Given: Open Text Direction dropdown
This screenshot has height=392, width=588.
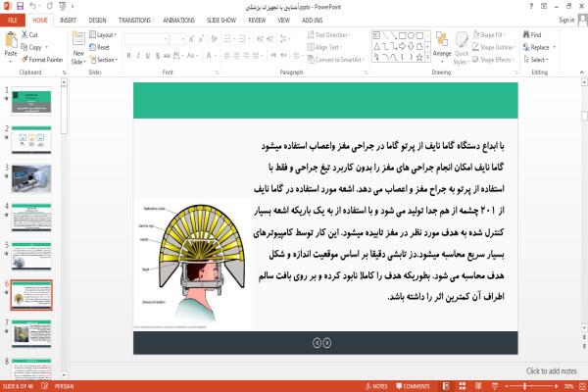Looking at the screenshot, I should pos(328,35).
